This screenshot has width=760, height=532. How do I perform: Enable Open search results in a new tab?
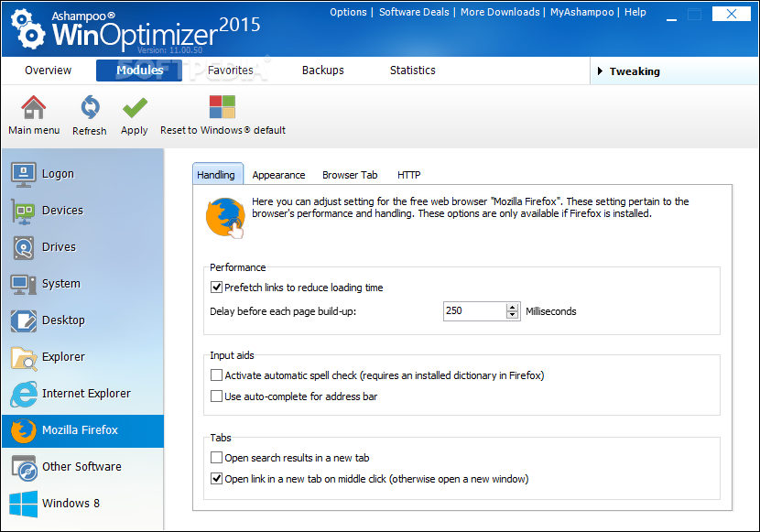point(216,458)
